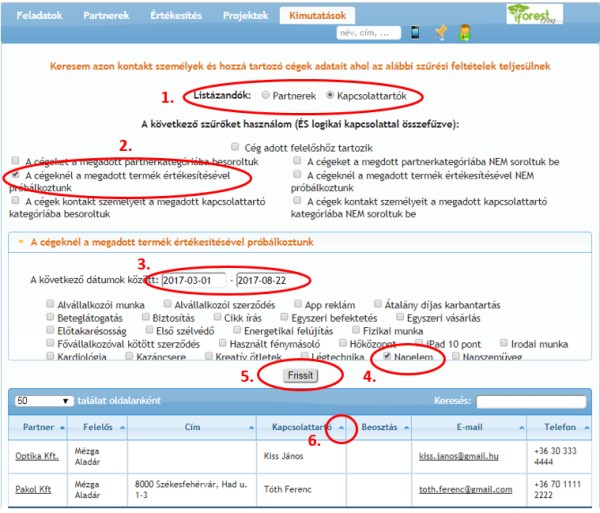Screen dimensions: 600x513
Task: Enable the Cég adott felelőshöz tartozik filter
Action: tap(235, 147)
